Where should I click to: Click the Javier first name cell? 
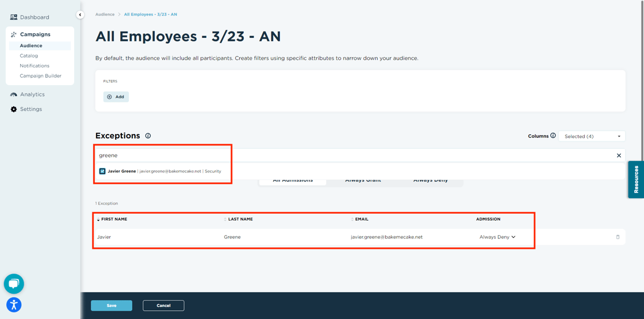104,237
